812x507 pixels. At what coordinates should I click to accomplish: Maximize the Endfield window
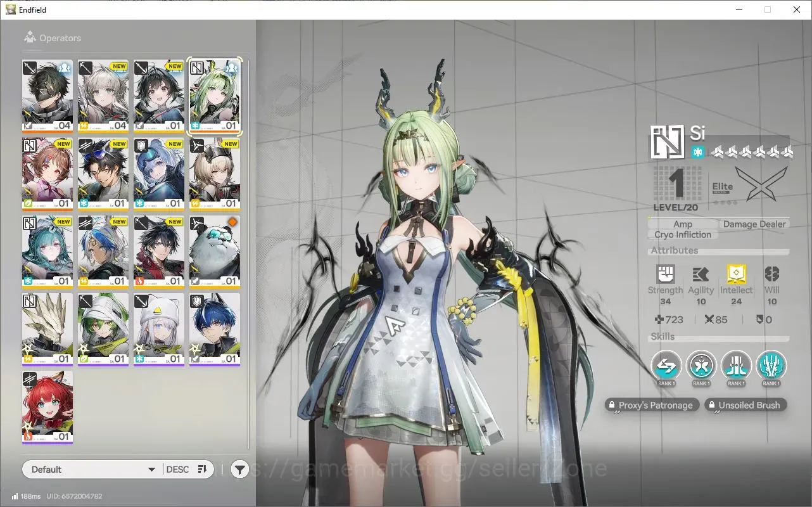[x=768, y=10]
